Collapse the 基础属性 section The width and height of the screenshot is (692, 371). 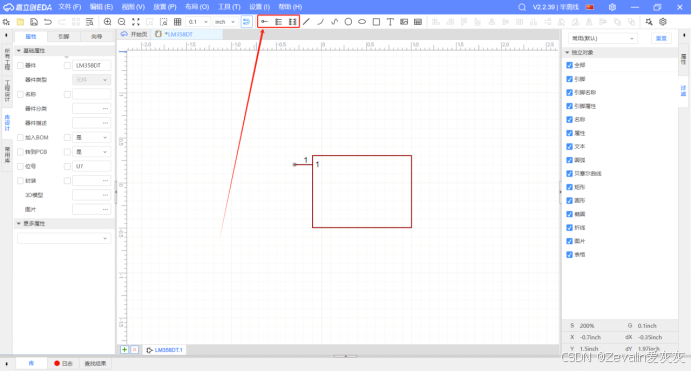pos(19,51)
